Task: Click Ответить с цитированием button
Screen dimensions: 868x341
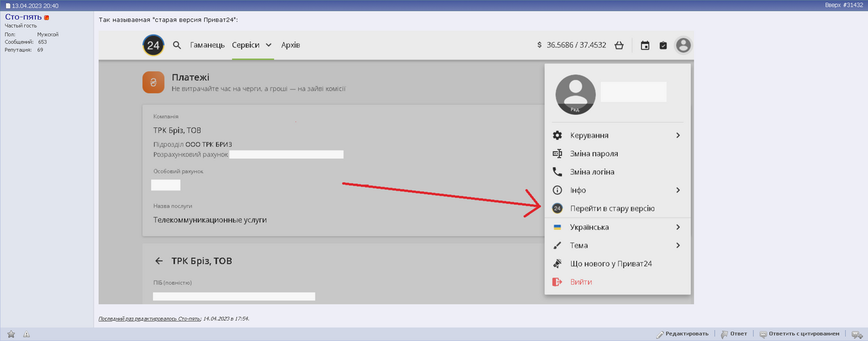Action: pyautogui.click(x=800, y=334)
